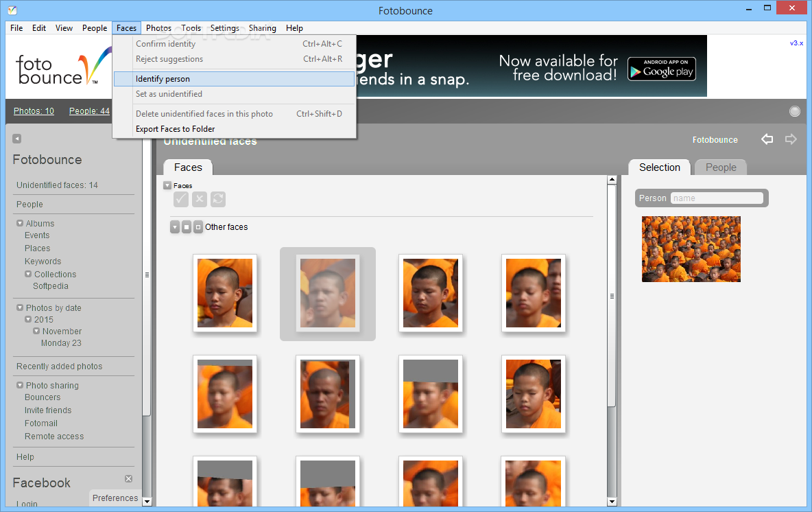
Task: Collapse the Faces section expander
Action: [x=167, y=185]
